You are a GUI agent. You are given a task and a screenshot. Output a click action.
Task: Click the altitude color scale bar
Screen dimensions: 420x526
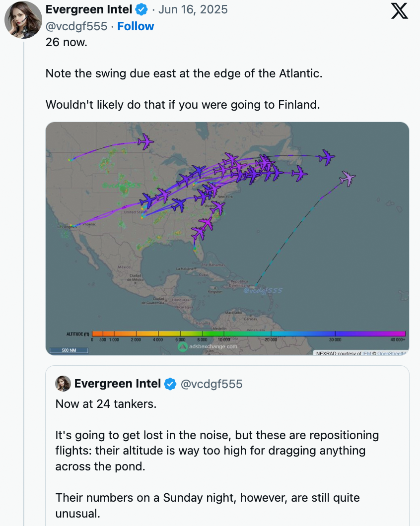tap(248, 333)
